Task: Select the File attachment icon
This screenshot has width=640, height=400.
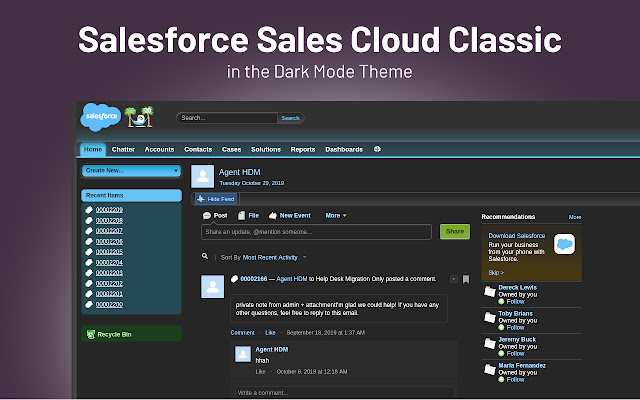Action: point(241,215)
